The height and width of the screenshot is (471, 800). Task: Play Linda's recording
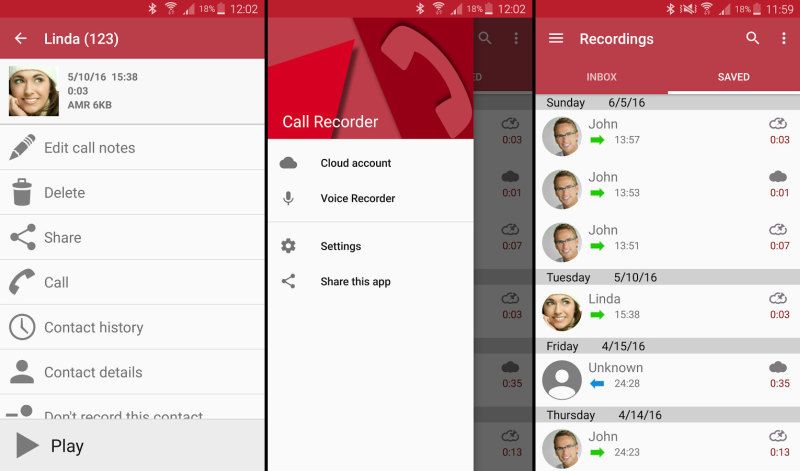132,445
